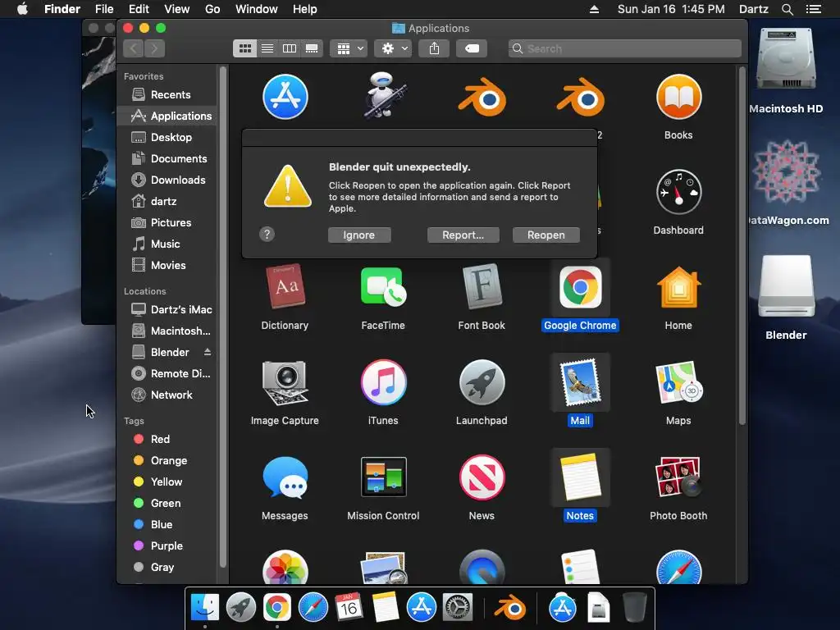Open Spotlight search in the menu bar
840x630 pixels.
(x=787, y=9)
